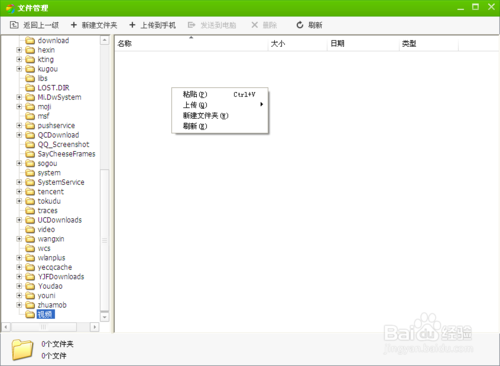Select the QQ_Screenshot folder icon
This screenshot has height=366, width=500.
click(x=30, y=144)
